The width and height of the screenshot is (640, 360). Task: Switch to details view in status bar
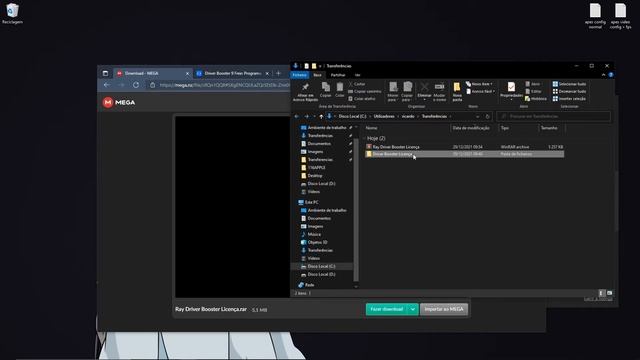[602, 293]
